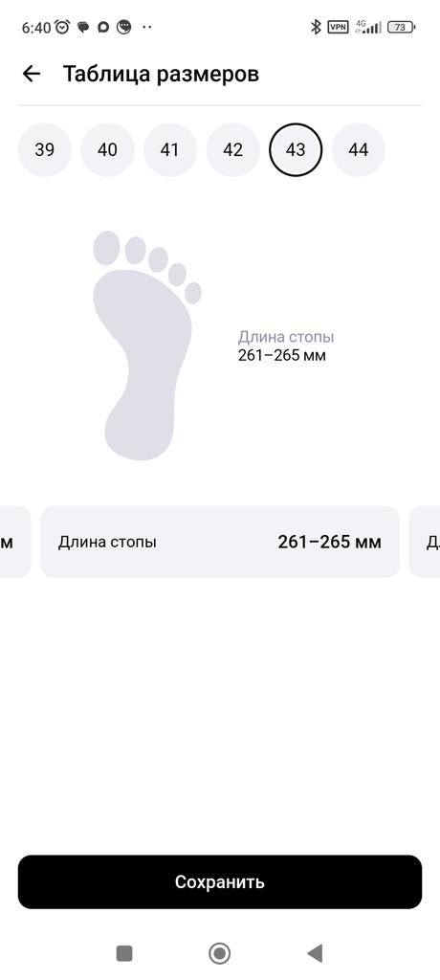Open the Длина стопы 261–265 мм card
This screenshot has width=440, height=980.
click(x=220, y=542)
